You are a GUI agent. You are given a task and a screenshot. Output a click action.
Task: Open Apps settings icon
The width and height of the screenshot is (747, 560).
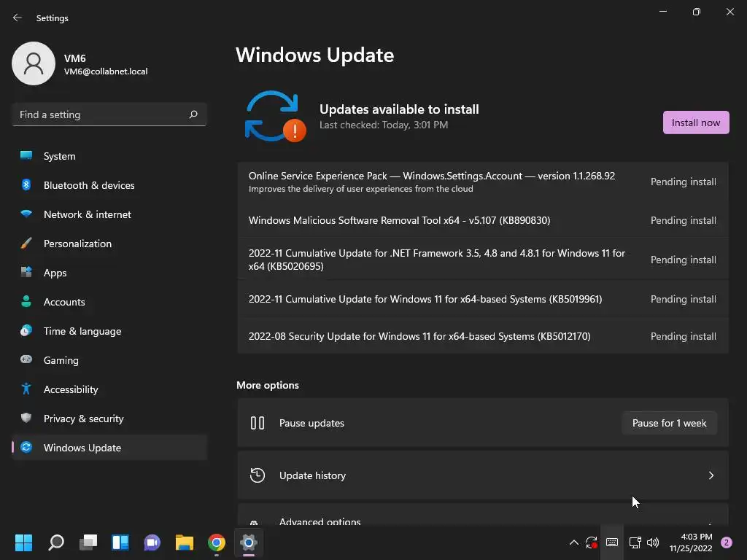point(26,273)
